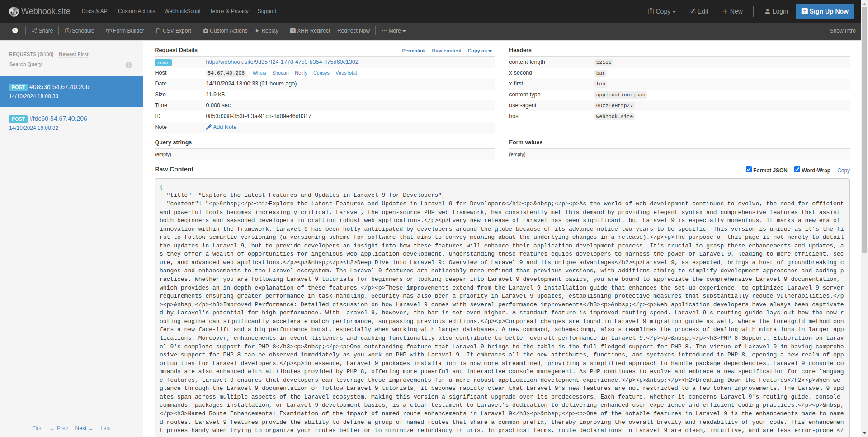This screenshot has width=868, height=437.
Task: Open the request Permalink
Action: coord(414,51)
